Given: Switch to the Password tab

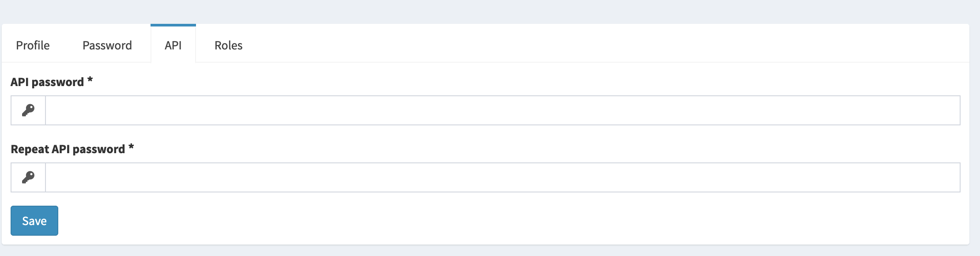Looking at the screenshot, I should (107, 45).
